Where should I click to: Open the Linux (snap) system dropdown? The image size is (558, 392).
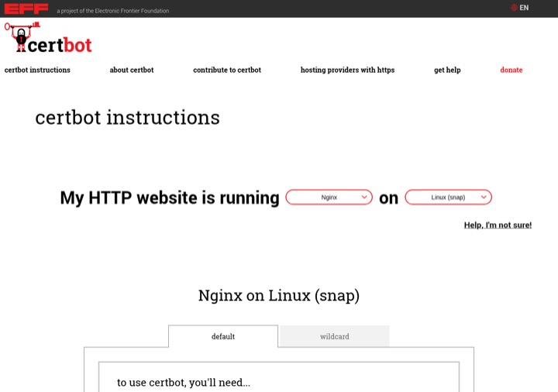(449, 197)
